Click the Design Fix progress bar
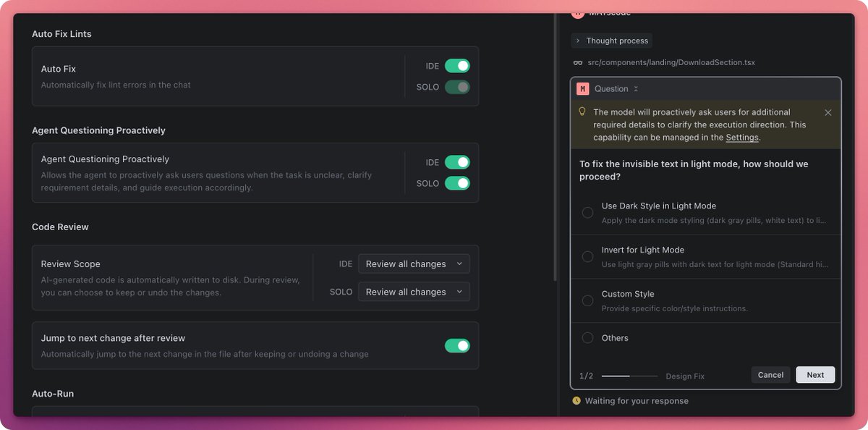The width and height of the screenshot is (868, 430). pyautogui.click(x=629, y=376)
